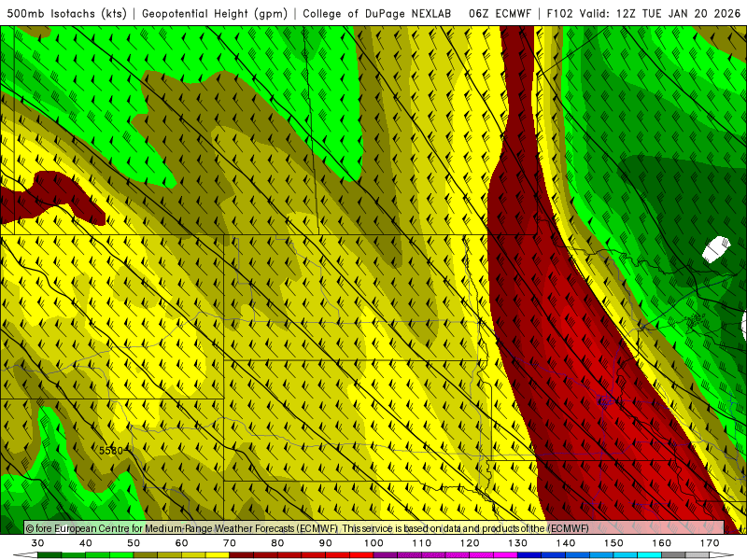Click the "Valid: 12Z TUE JAN 20 2026" text

click(660, 13)
